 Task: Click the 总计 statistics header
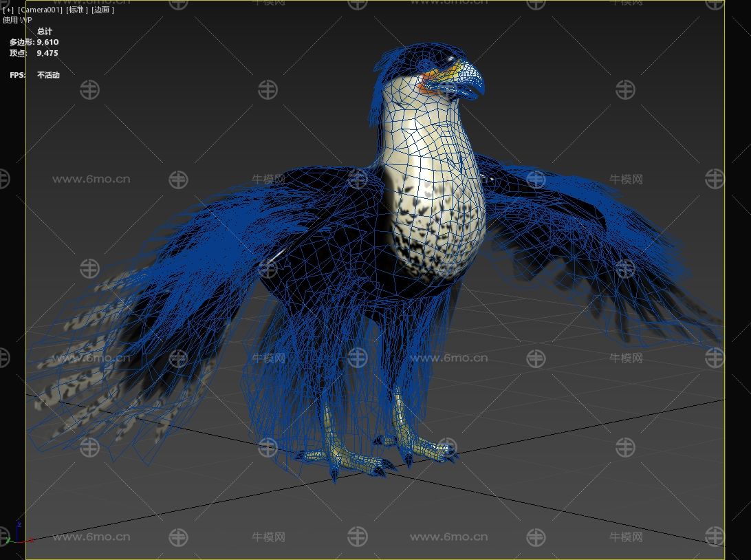coord(45,32)
